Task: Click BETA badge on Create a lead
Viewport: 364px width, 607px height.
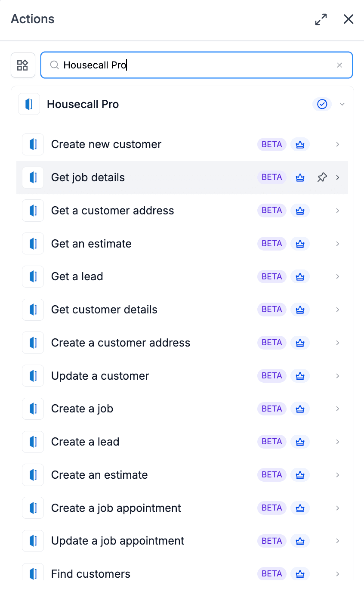Action: point(272,442)
